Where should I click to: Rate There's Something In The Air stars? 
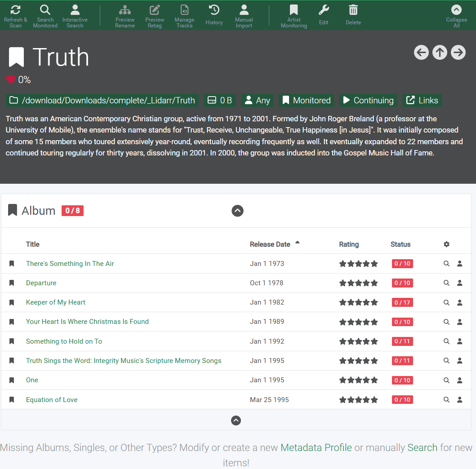[358, 264]
